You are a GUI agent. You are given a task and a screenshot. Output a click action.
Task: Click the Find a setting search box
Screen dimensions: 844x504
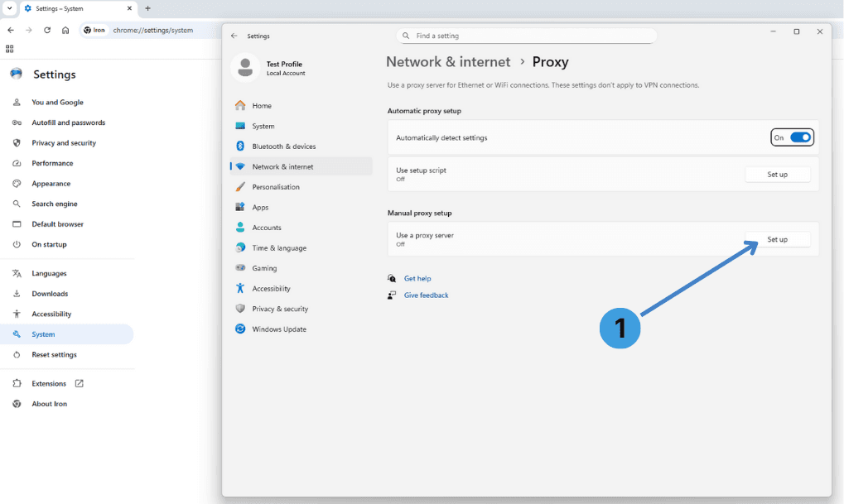527,36
